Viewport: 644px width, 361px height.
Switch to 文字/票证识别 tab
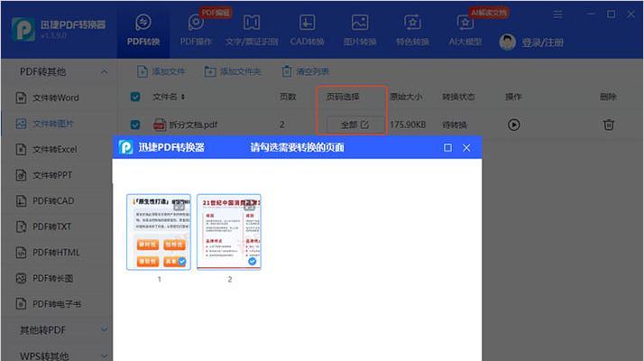pyautogui.click(x=252, y=30)
